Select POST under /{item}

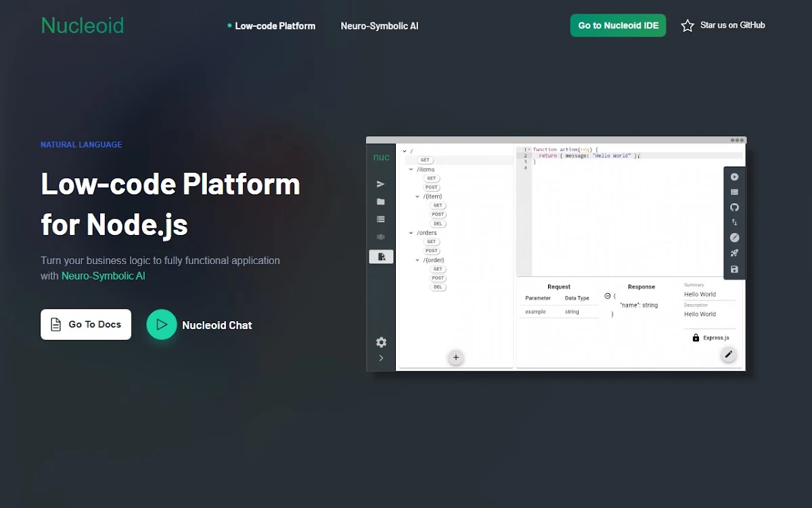(x=438, y=215)
